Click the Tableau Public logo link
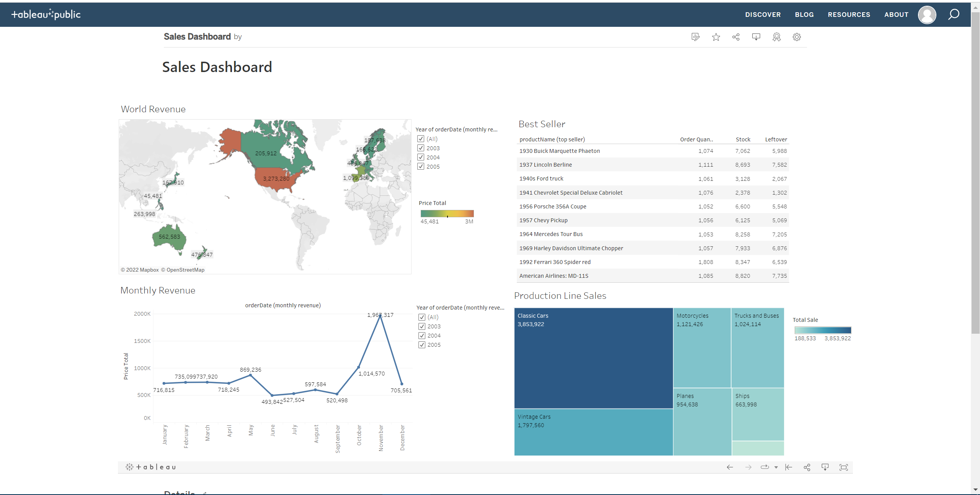This screenshot has width=980, height=495. click(46, 15)
